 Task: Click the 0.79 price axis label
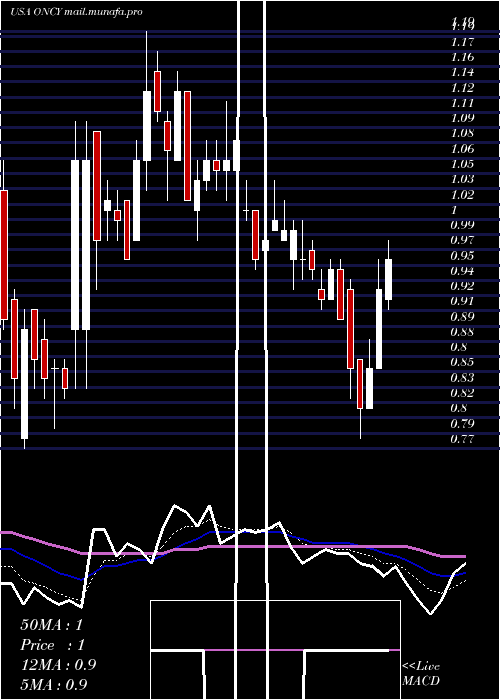[462, 423]
